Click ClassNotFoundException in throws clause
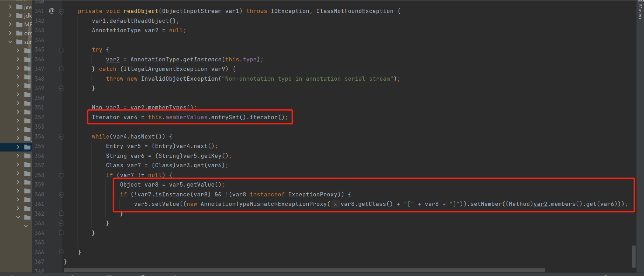Viewport: 644px width, 276px height. coord(355,11)
